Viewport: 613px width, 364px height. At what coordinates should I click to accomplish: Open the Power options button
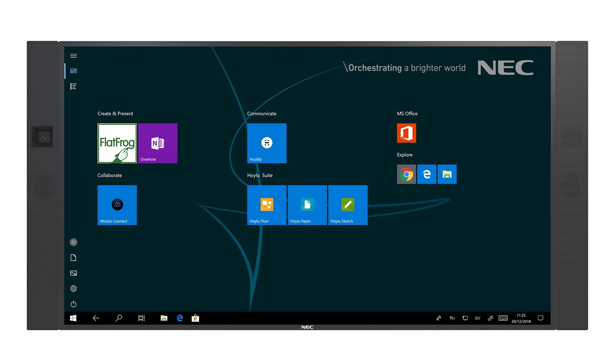[74, 304]
